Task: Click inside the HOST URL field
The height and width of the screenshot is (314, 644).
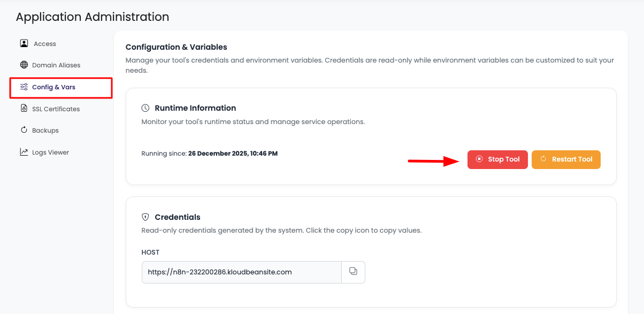Action: tap(241, 272)
